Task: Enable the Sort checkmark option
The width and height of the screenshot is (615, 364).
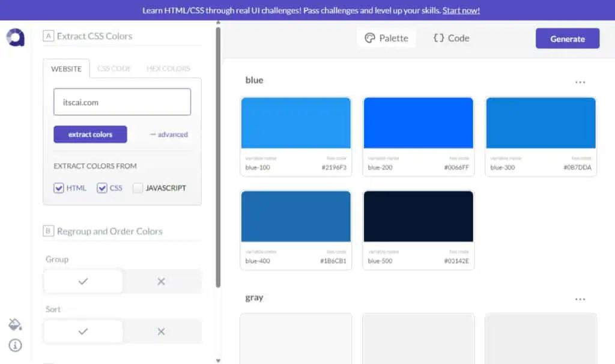Action: tap(83, 332)
